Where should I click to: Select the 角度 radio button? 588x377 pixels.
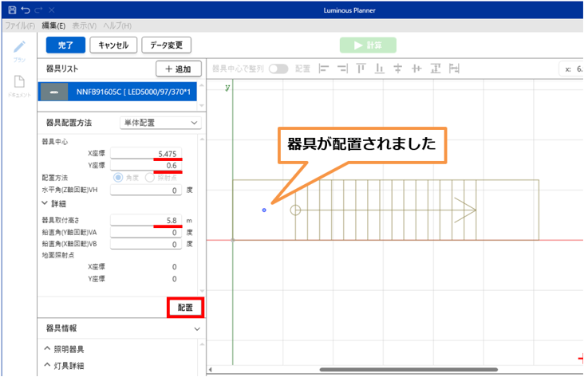[120, 177]
